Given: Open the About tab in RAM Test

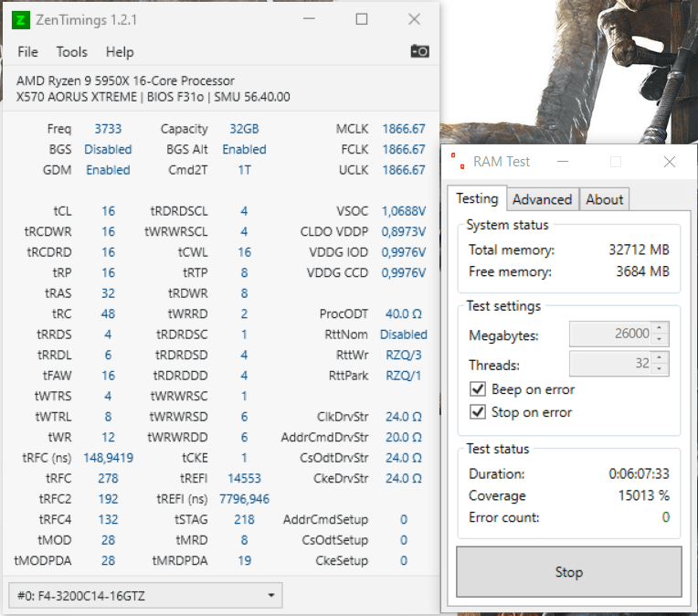Looking at the screenshot, I should [604, 199].
